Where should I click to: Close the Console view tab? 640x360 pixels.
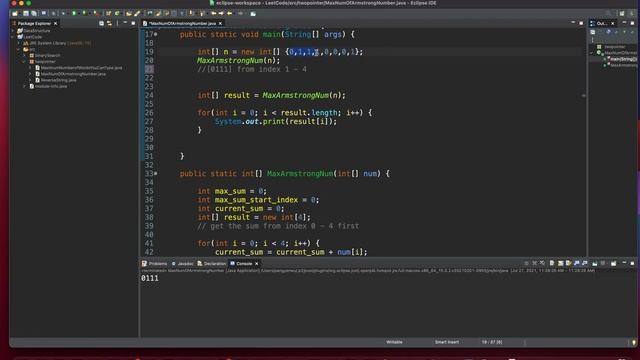256,264
